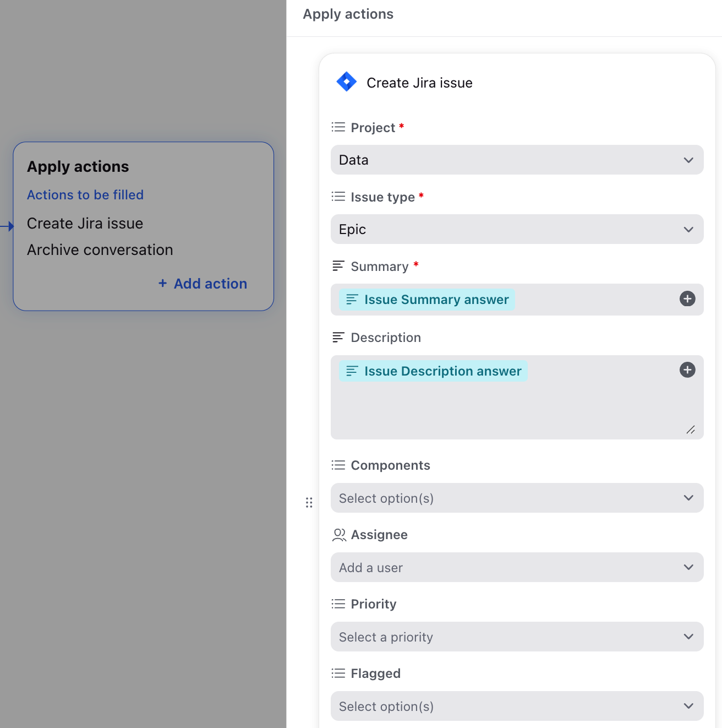722x728 pixels.
Task: Select Create Jira issue in workflow node
Action: click(x=85, y=224)
